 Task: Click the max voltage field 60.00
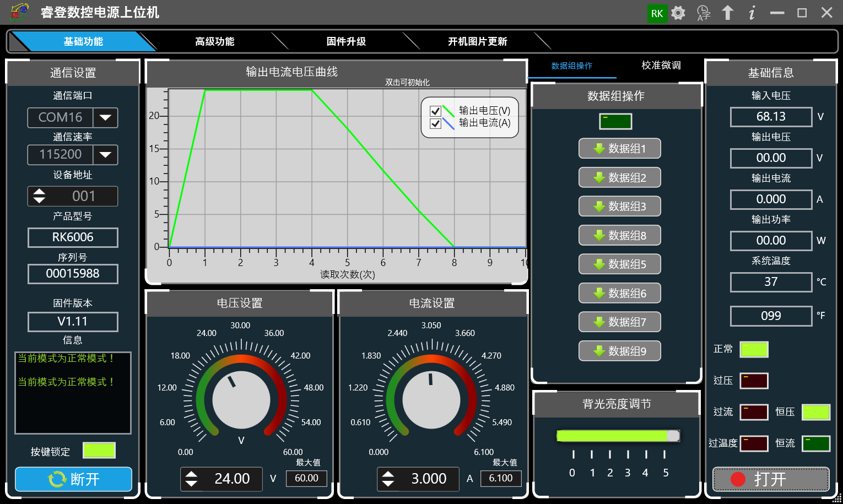[306, 478]
